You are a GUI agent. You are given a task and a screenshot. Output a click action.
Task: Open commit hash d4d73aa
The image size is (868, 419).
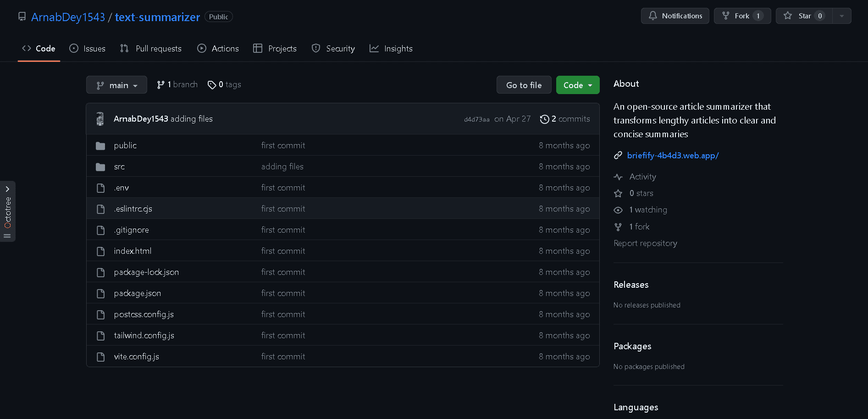pyautogui.click(x=476, y=119)
